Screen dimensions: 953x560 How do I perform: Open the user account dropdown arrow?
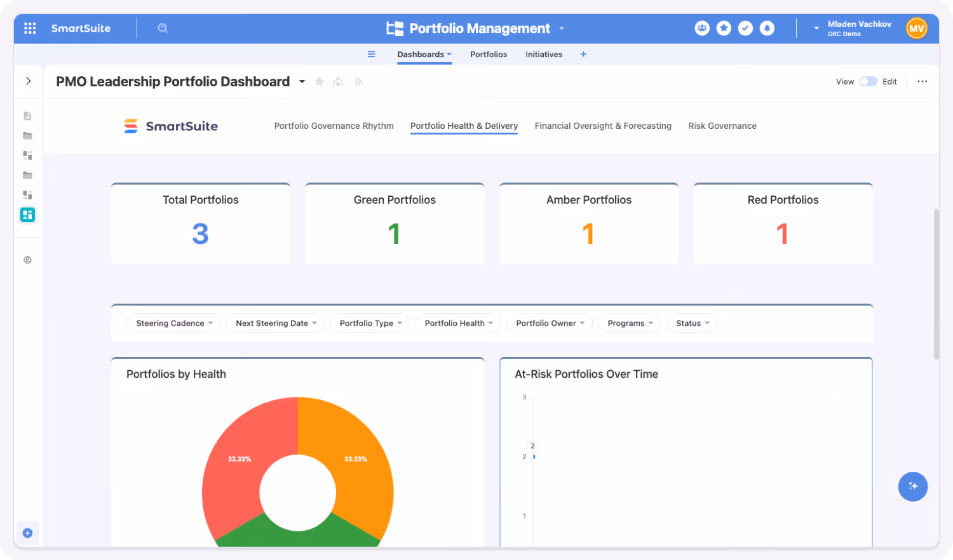816,28
